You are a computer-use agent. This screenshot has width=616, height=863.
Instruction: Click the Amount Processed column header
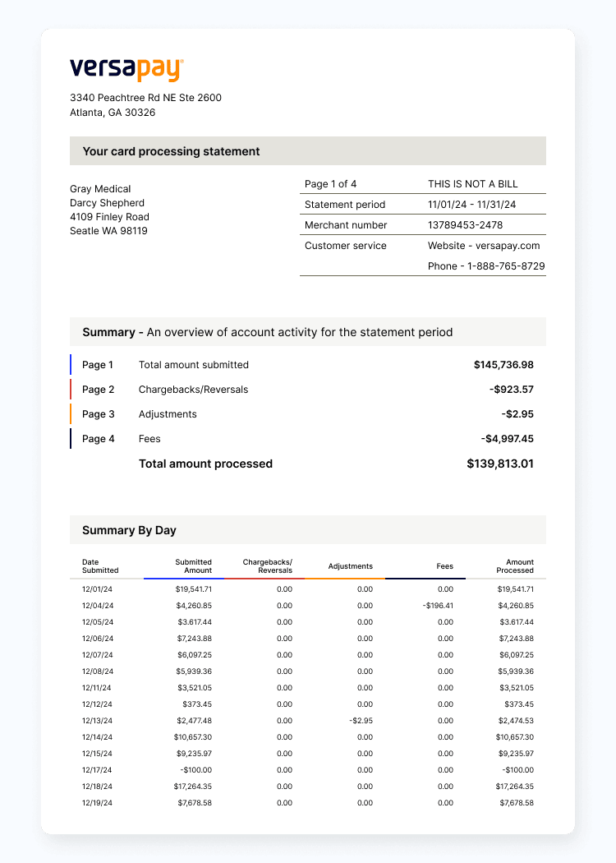pyautogui.click(x=514, y=566)
